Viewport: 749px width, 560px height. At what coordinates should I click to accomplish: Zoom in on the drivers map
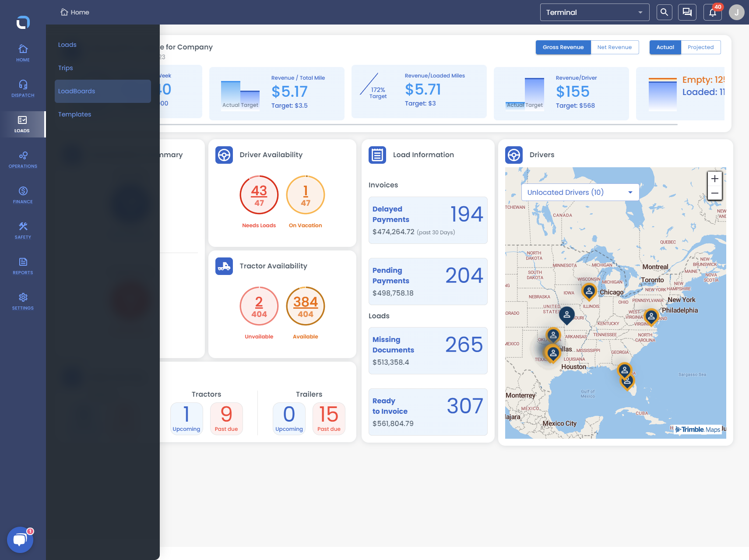[715, 179]
